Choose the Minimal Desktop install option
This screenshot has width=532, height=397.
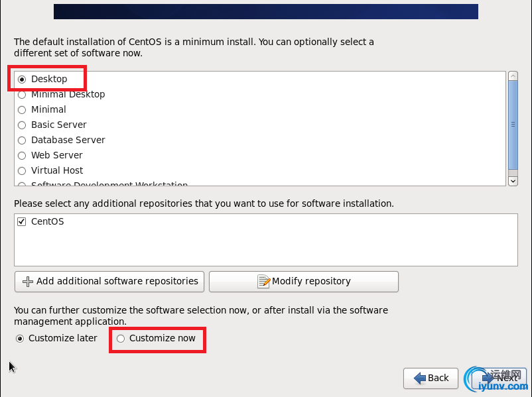[22, 94]
